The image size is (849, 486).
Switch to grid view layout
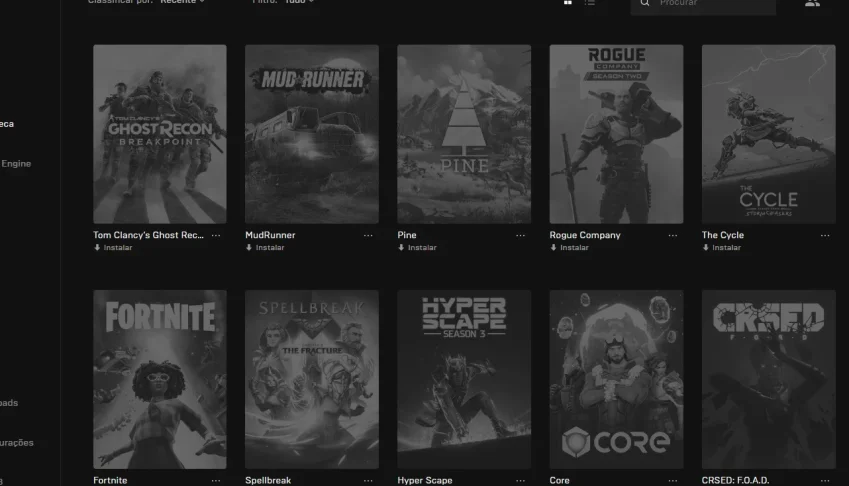[x=567, y=2]
